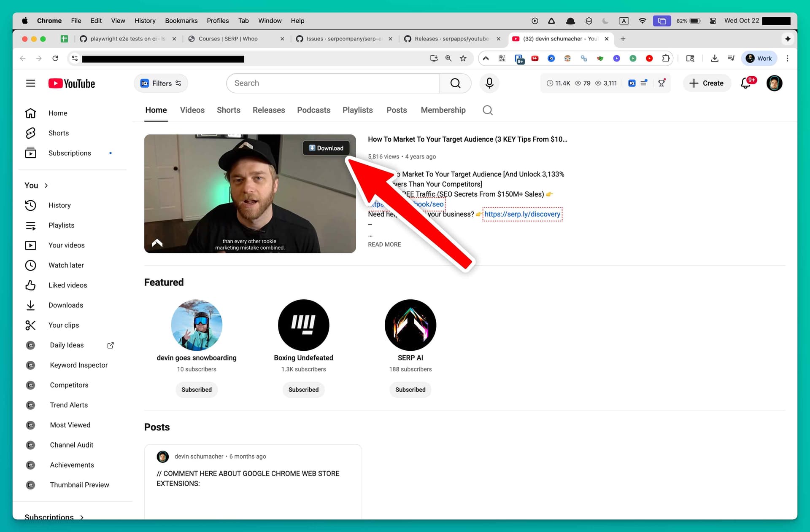Open the serp.ly/discovery link
810x532 pixels.
tap(522, 214)
